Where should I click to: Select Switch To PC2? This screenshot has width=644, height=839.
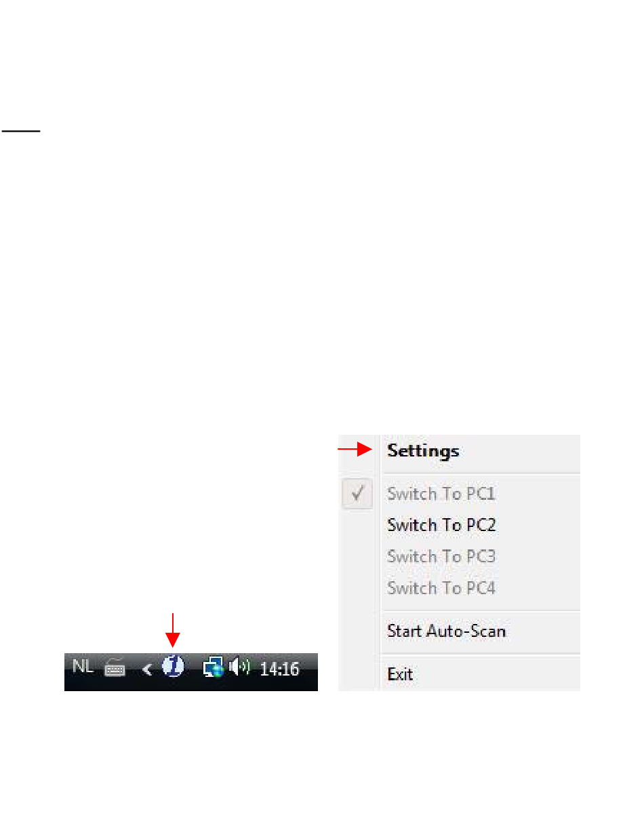click(x=441, y=525)
